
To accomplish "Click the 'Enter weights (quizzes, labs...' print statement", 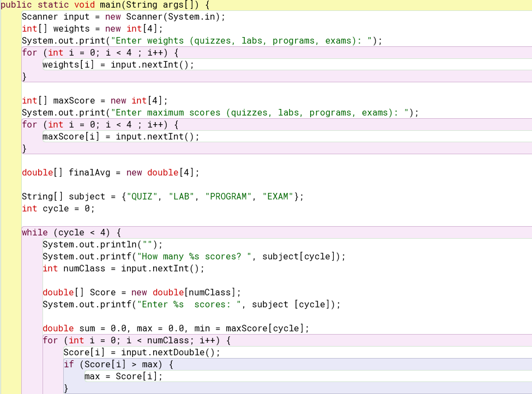I will pos(202,41).
